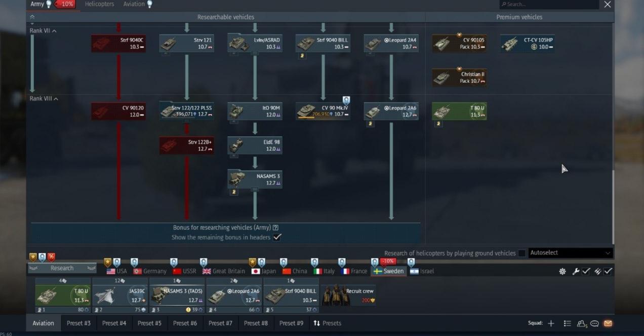
Task: Expand the Research panel button
Action: [x=62, y=268]
